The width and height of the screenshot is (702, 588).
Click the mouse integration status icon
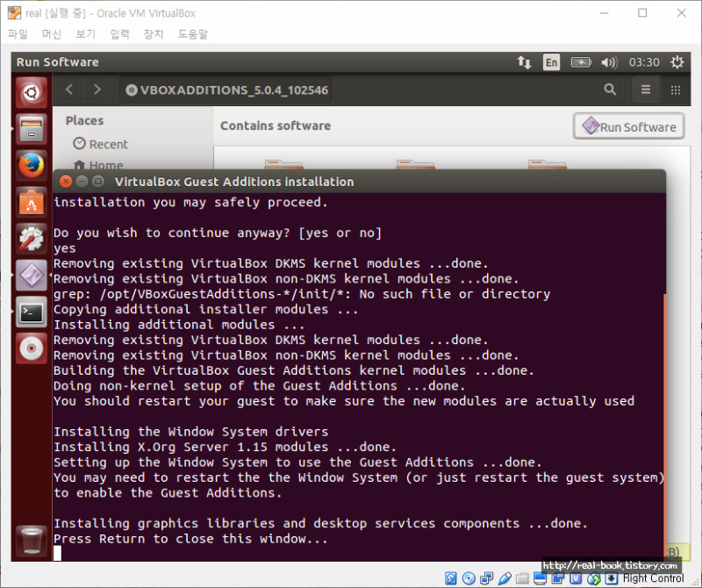click(594, 578)
